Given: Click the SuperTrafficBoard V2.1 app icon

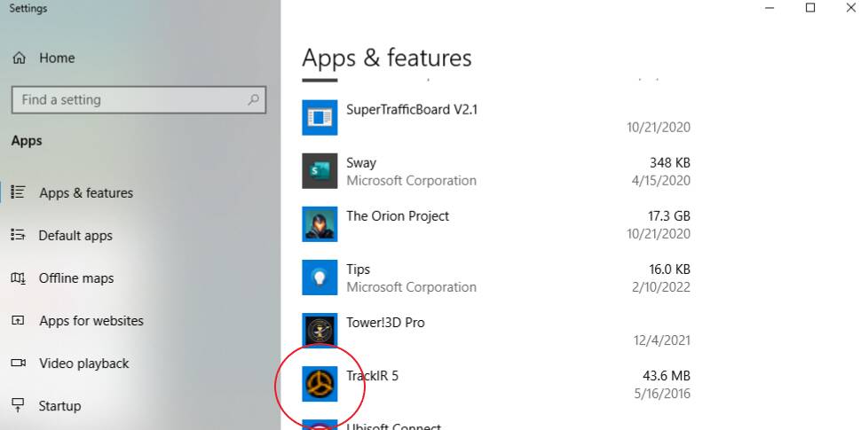Looking at the screenshot, I should click(320, 117).
